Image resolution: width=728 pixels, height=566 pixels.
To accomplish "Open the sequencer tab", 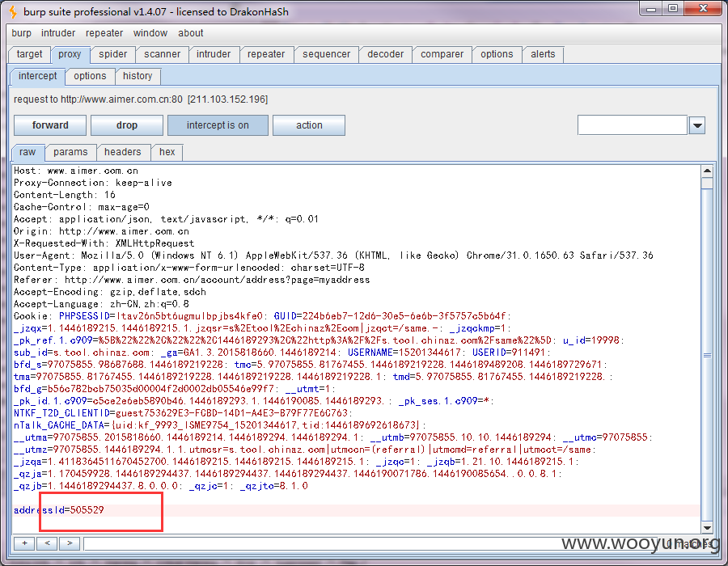I will (x=327, y=54).
